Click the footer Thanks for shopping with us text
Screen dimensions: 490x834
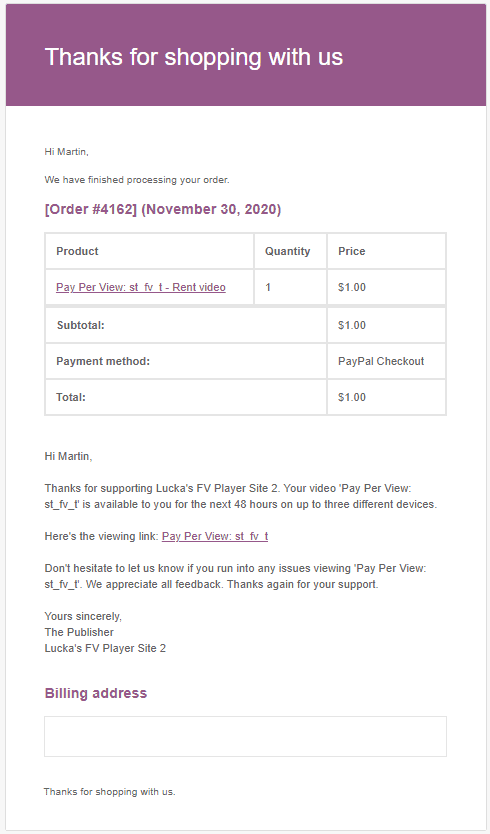coord(110,791)
